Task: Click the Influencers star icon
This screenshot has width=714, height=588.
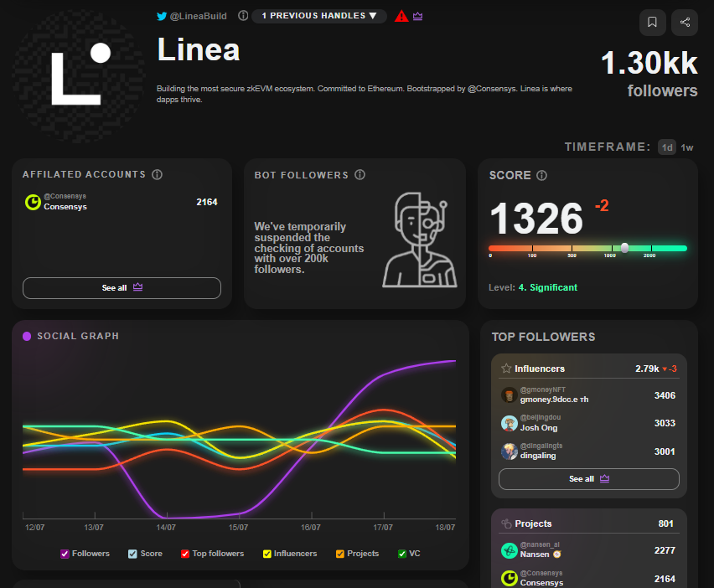Action: point(506,369)
